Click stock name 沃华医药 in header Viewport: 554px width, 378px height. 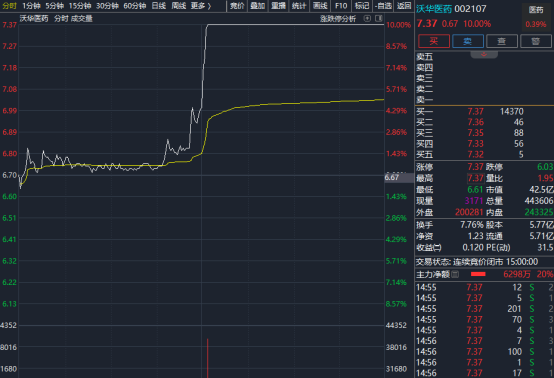point(434,9)
